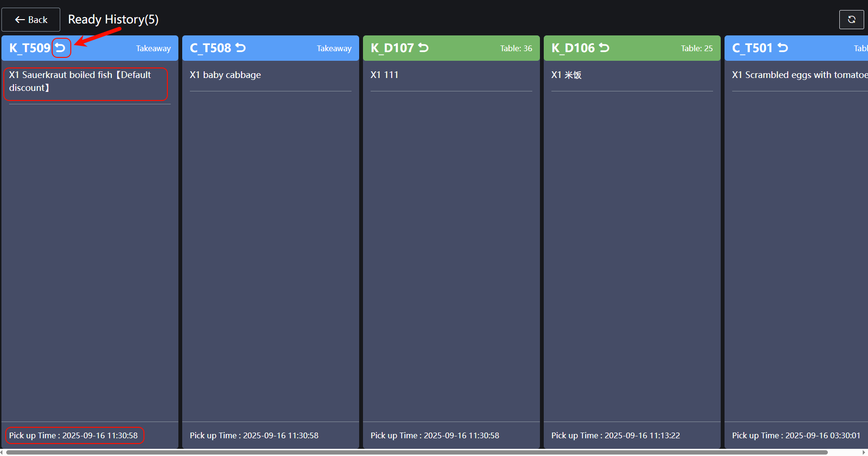Click the refresh icon button
Viewport: 868px width, 456px height.
pos(851,20)
